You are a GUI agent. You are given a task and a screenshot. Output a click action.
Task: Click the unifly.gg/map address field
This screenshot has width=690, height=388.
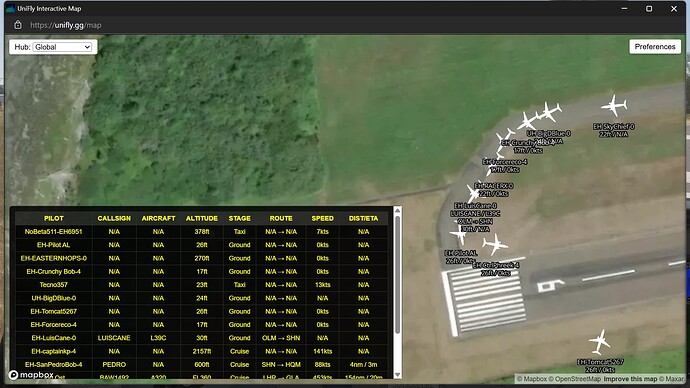[x=66, y=25]
